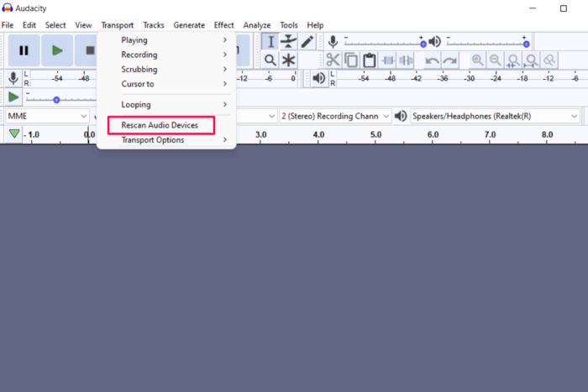The height and width of the screenshot is (392, 588).
Task: Click the Paste clipboard icon
Action: [x=370, y=60]
